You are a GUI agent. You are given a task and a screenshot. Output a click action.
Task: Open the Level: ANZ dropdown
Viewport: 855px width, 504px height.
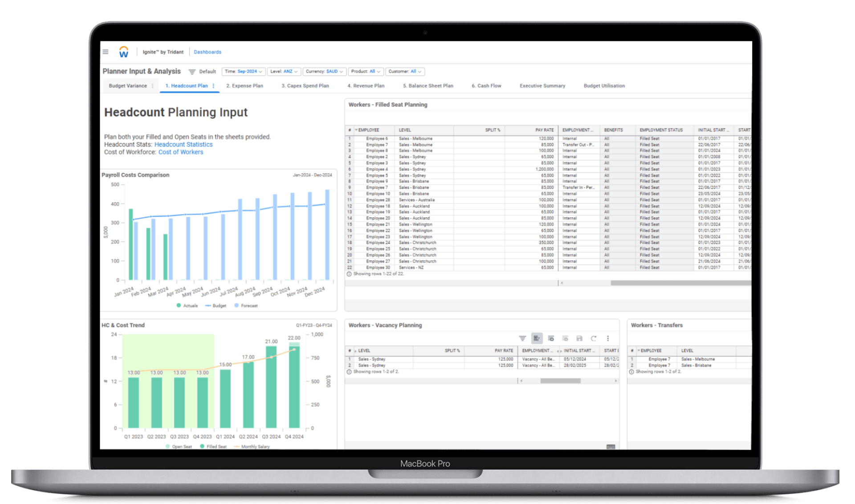tap(284, 71)
